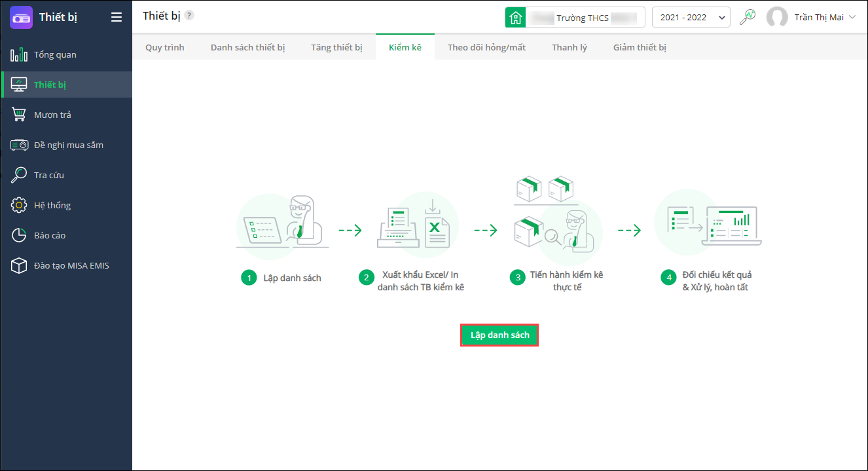The width and height of the screenshot is (868, 471).
Task: Click the Đào tạo MISA EMIS cube icon
Action: (x=19, y=265)
